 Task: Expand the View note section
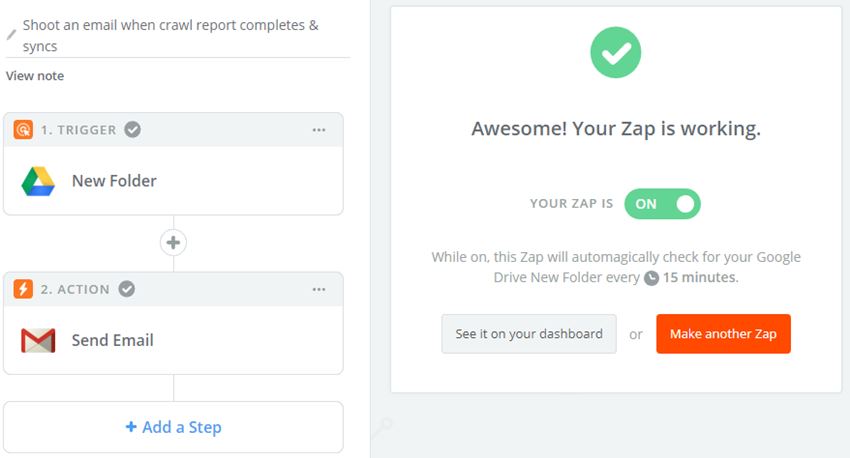click(x=35, y=76)
